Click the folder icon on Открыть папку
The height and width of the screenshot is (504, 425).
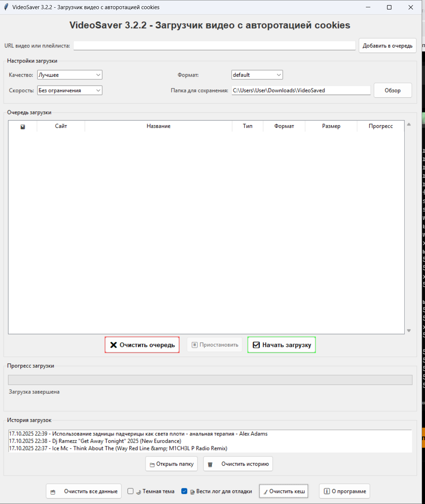click(x=152, y=465)
